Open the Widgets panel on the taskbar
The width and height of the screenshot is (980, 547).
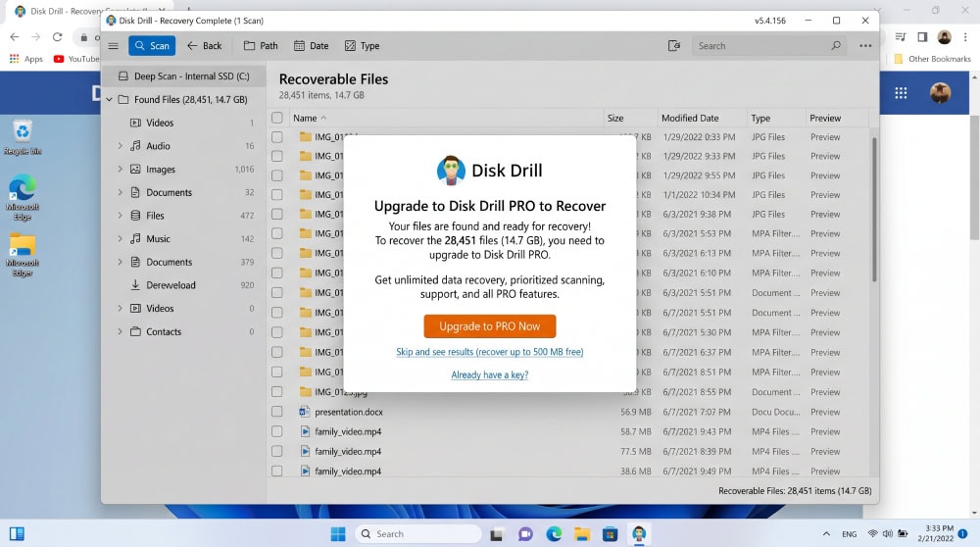[17, 534]
